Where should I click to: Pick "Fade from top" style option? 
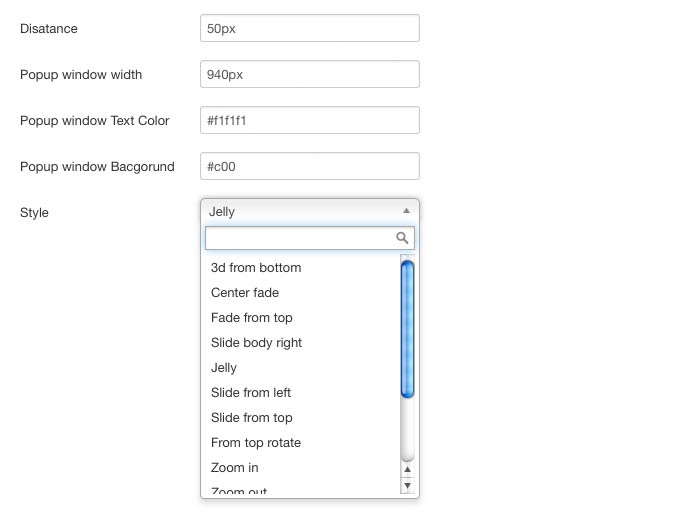pos(252,318)
